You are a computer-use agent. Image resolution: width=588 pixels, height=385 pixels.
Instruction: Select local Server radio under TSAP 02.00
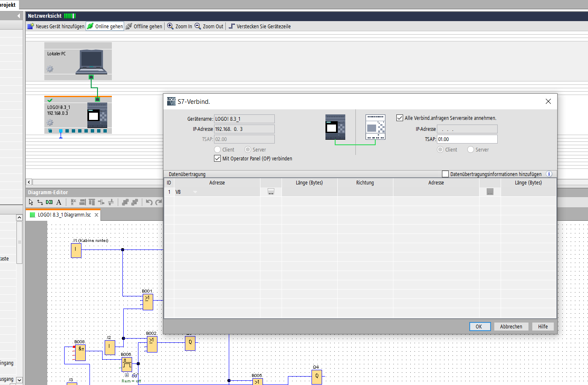click(248, 149)
